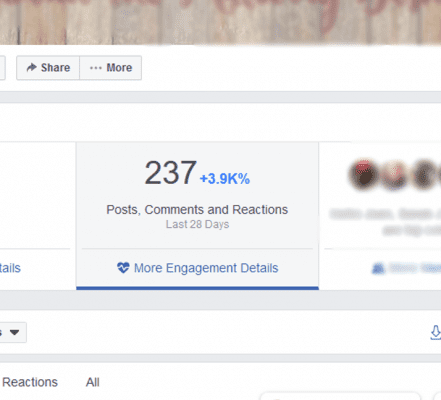Open the blurred member details link
The width and height of the screenshot is (441, 400).
(x=415, y=268)
